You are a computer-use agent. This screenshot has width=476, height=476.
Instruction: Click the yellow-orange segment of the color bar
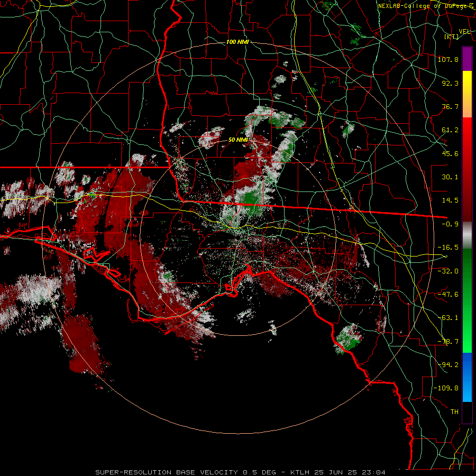click(467, 94)
